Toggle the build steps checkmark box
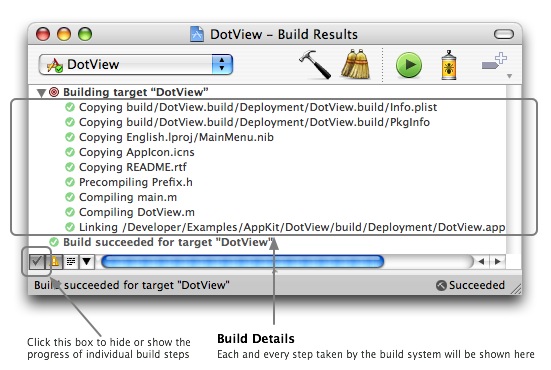Image resolution: width=551 pixels, height=370 pixels. 37,261
